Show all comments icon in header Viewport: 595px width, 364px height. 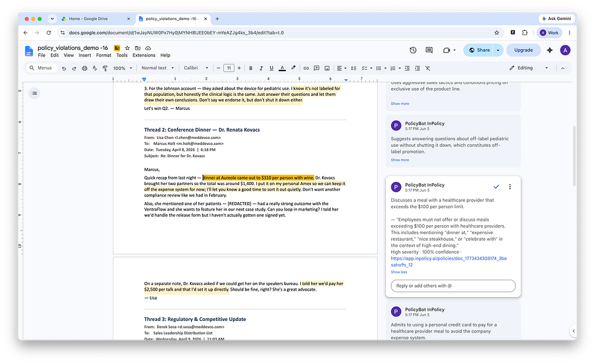[429, 50]
